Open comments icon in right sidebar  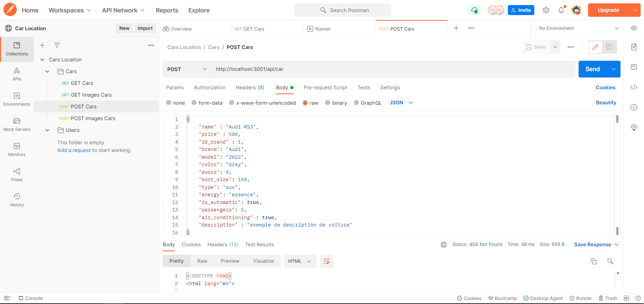pos(634,67)
